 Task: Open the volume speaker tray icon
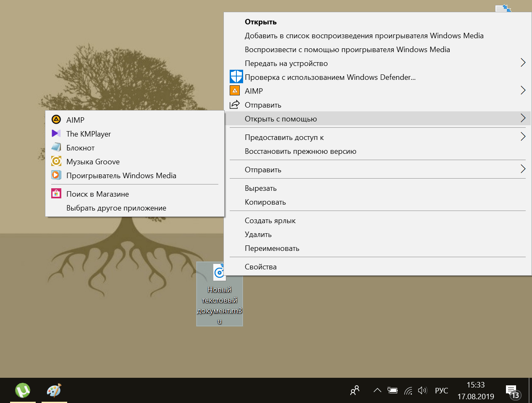(x=422, y=390)
